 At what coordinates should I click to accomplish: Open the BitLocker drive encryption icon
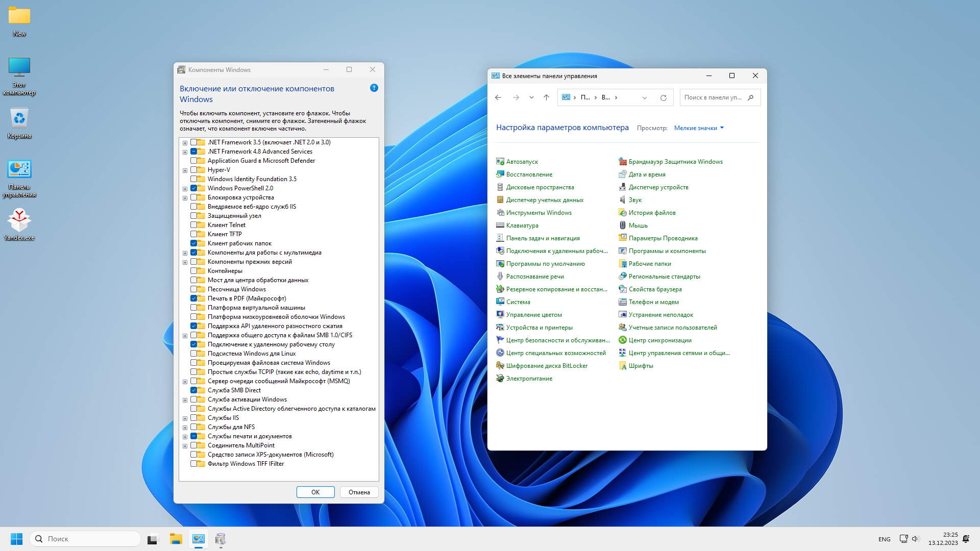click(x=500, y=366)
